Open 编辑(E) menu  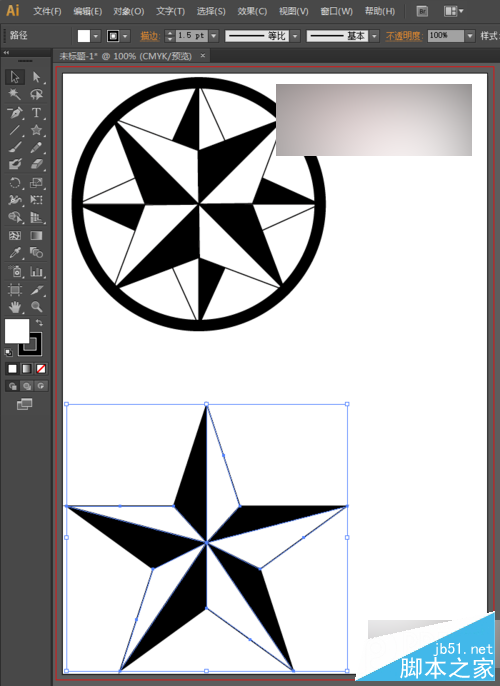tap(87, 11)
